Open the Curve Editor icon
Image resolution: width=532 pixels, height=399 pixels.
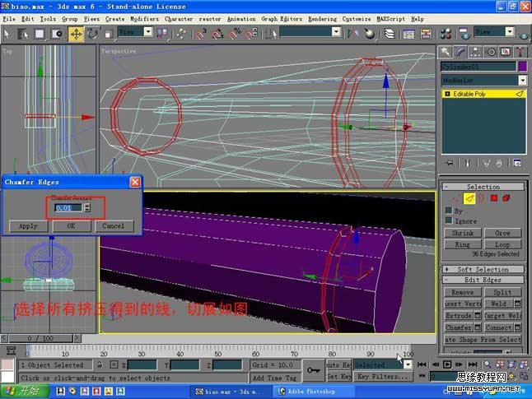coord(408,34)
